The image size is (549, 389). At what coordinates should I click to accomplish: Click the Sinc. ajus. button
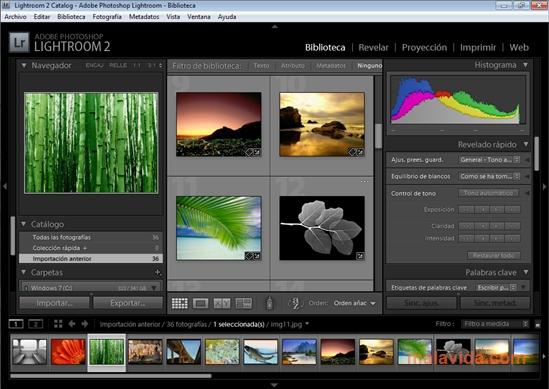(421, 303)
